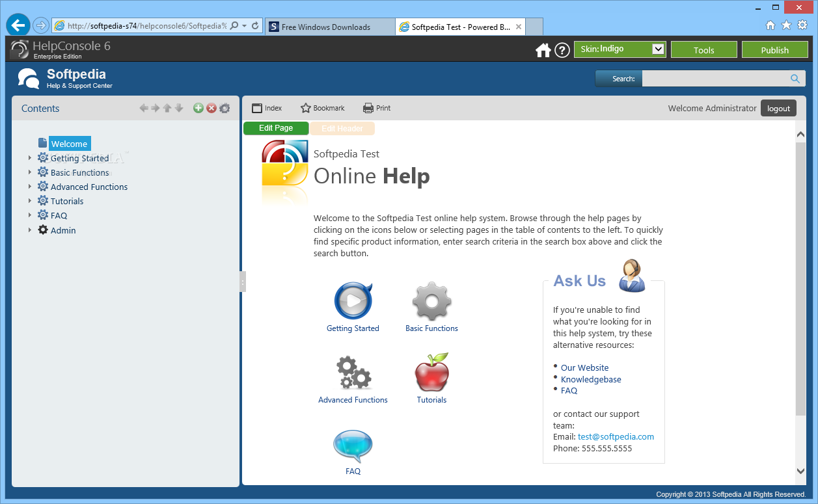Click the search magnifier icon
The image size is (818, 504).
click(795, 79)
